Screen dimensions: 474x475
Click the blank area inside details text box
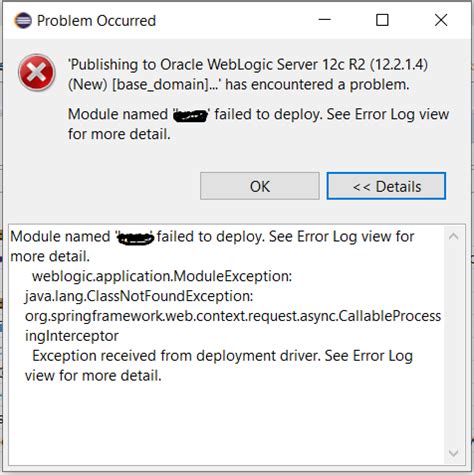coord(227,423)
